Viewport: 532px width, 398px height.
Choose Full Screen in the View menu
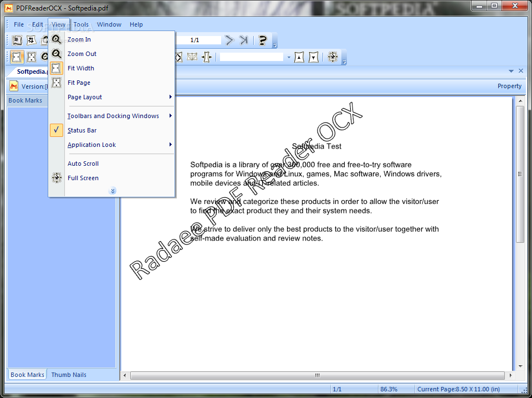(x=111, y=178)
